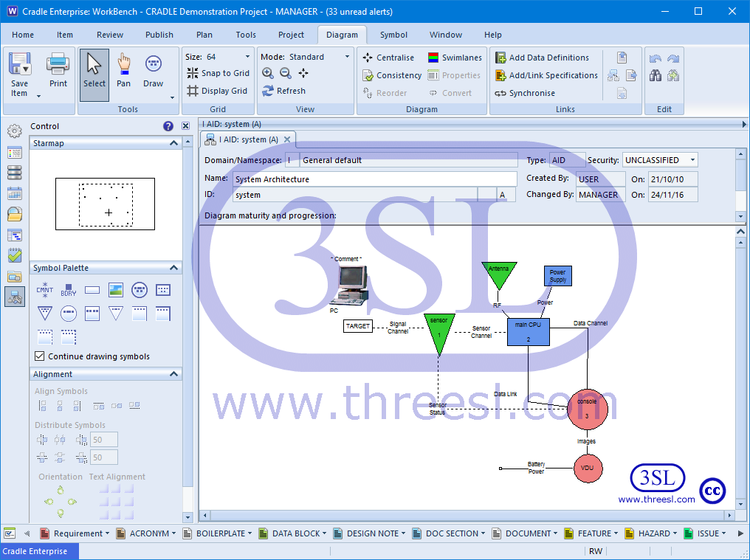
Task: Pick the circle-with-dots symbol in first palette row
Action: [x=140, y=290]
